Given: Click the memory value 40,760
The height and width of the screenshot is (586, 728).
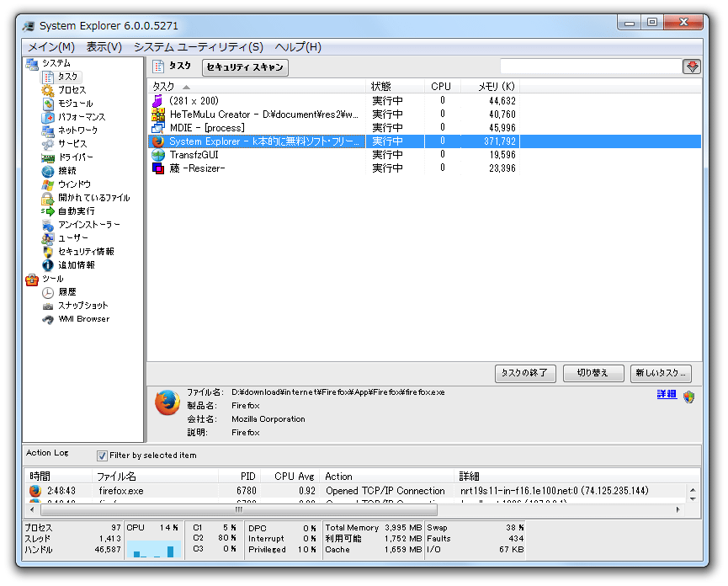Looking at the screenshot, I should 502,115.
